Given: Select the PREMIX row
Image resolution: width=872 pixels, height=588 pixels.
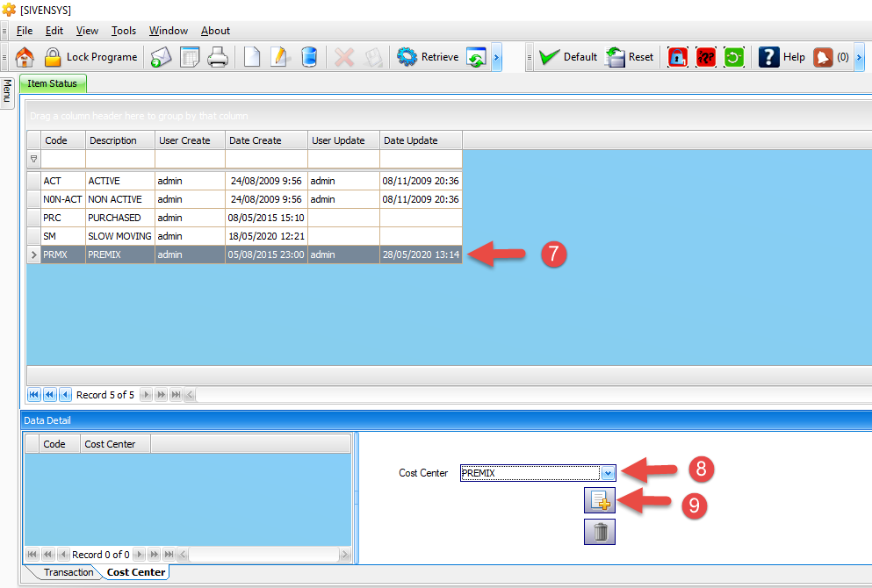Looking at the screenshot, I should click(245, 255).
